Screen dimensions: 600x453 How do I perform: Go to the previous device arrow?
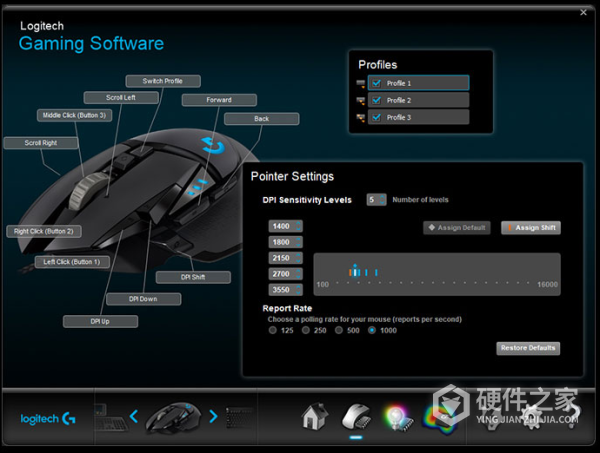pos(134,416)
